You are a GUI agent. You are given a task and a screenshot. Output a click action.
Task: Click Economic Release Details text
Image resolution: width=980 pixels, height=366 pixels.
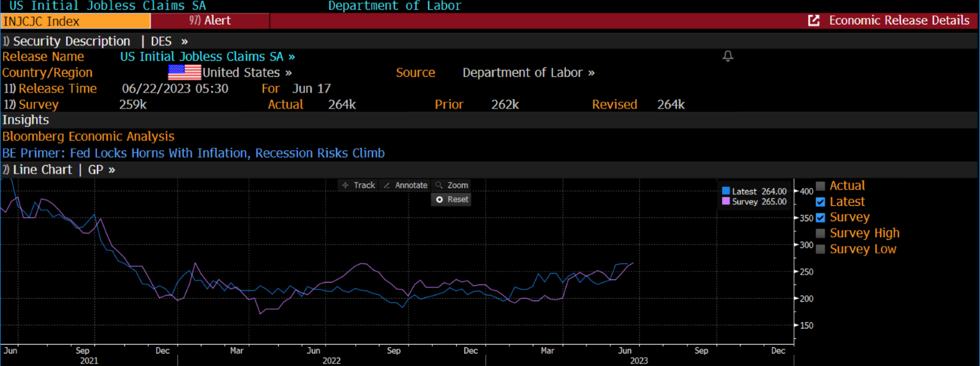coord(899,20)
